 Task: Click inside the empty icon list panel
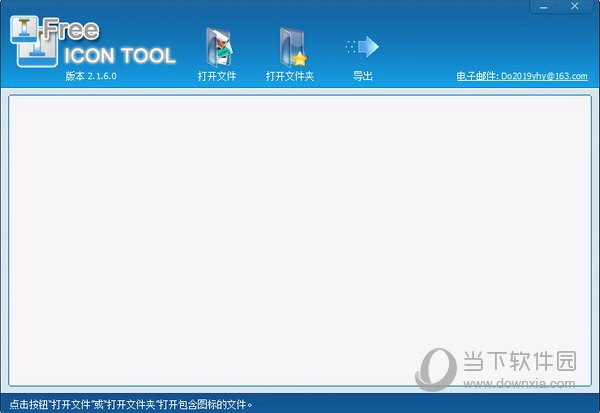tap(300, 240)
